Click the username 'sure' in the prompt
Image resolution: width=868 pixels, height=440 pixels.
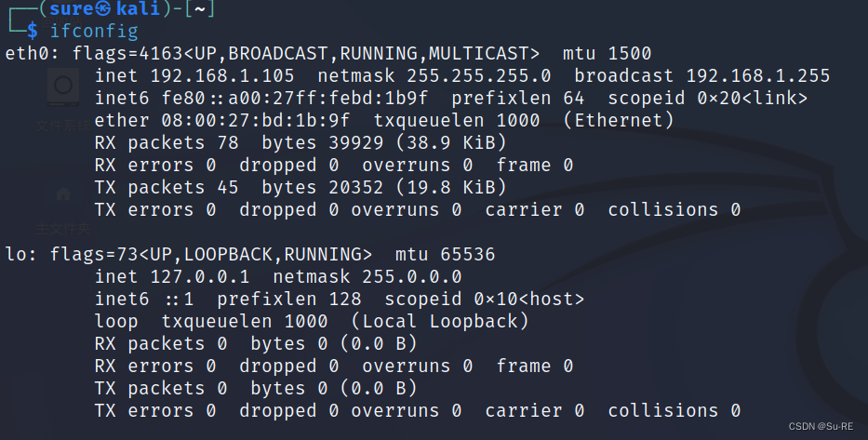(72, 9)
